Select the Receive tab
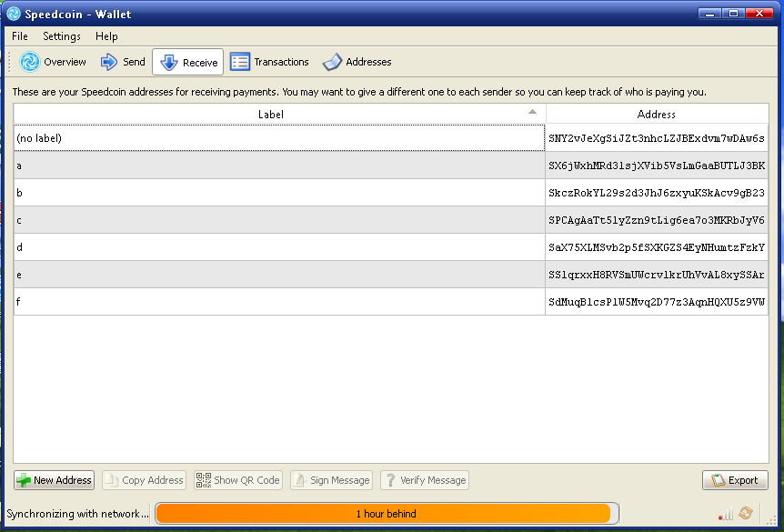The width and height of the screenshot is (784, 532). click(x=188, y=62)
